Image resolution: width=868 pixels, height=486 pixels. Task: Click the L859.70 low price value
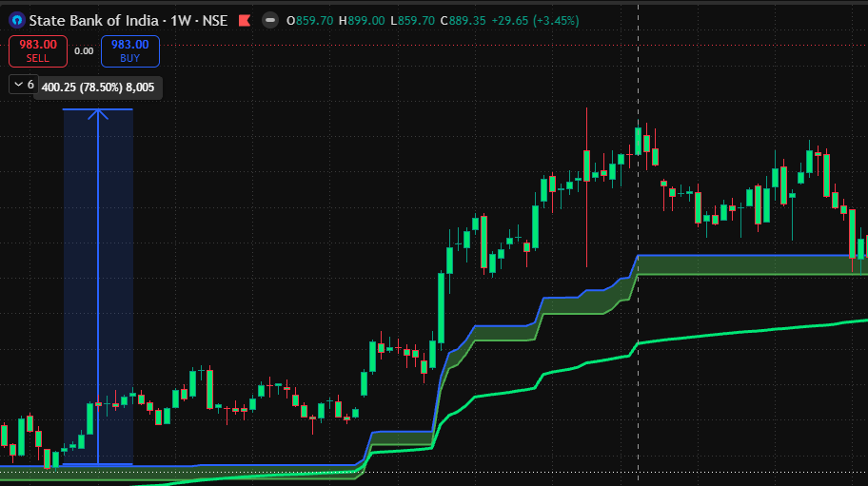(x=412, y=21)
